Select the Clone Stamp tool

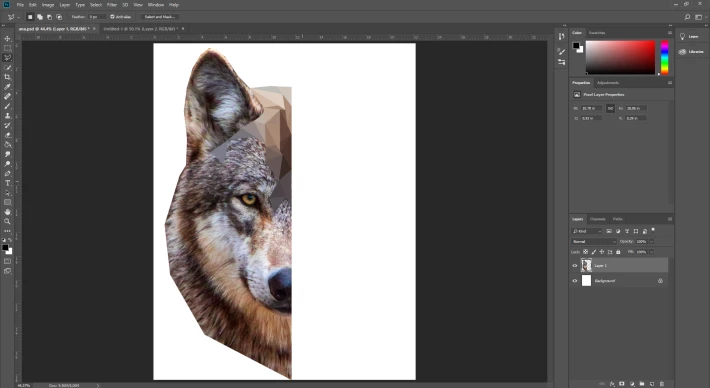(x=7, y=115)
